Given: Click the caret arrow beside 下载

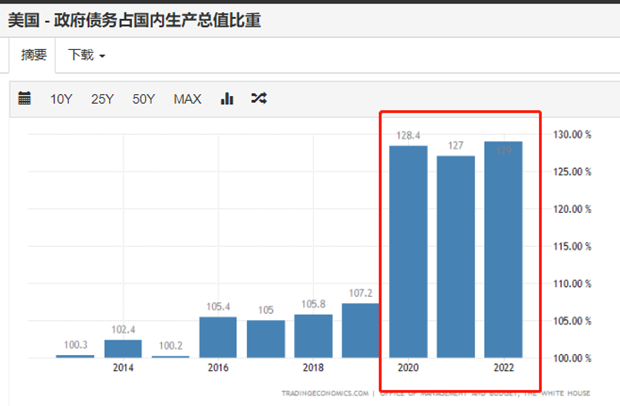Looking at the screenshot, I should click(x=102, y=56).
